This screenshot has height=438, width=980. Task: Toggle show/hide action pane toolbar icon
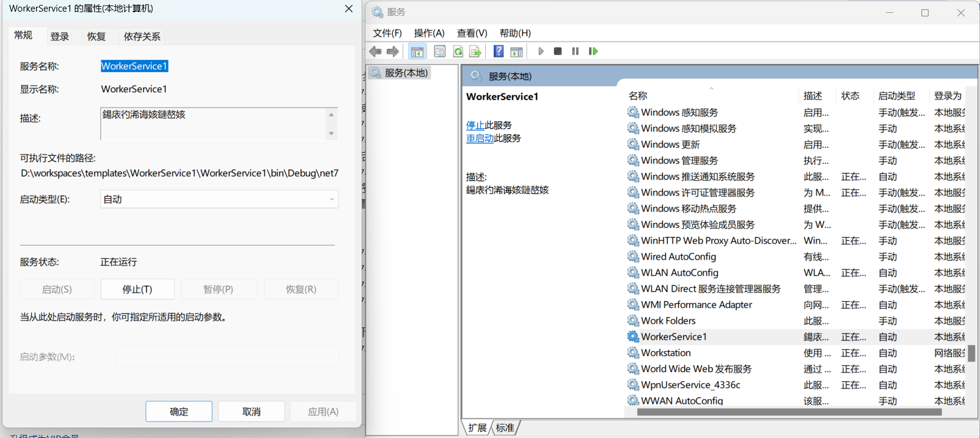pyautogui.click(x=516, y=51)
